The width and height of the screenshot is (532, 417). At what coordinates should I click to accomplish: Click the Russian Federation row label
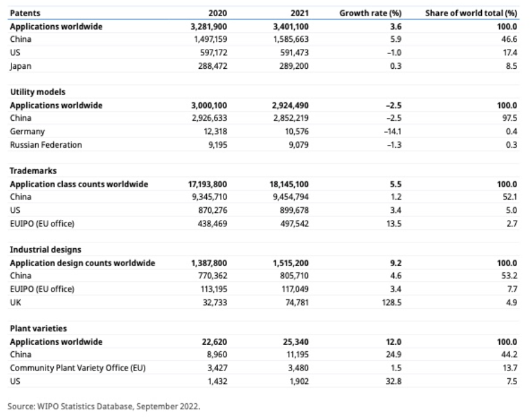pos(46,145)
